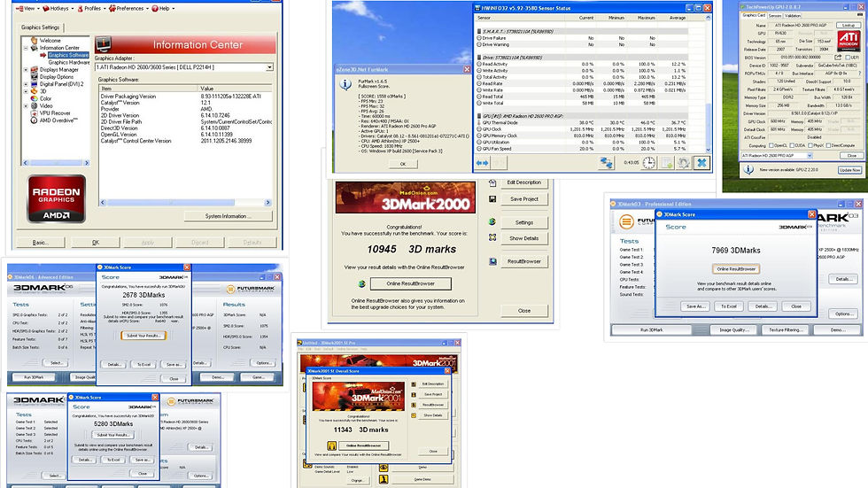The image size is (868, 488).
Task: Expand the Digital Panel (DVI) 2 node
Action: [x=26, y=84]
